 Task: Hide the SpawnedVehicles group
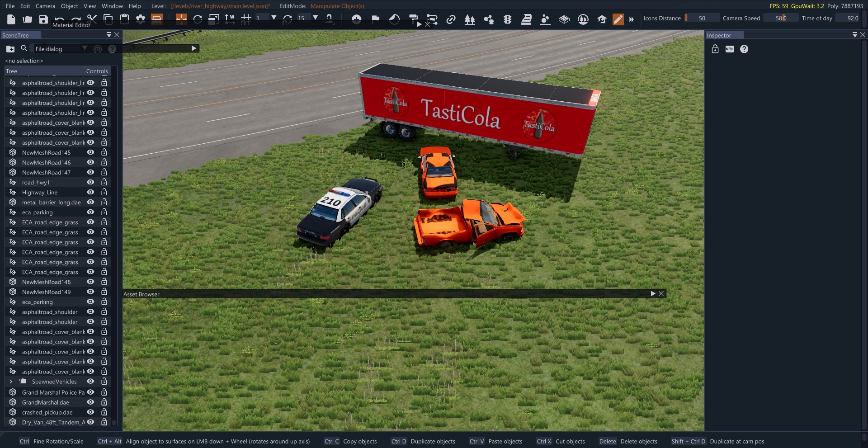[90, 382]
